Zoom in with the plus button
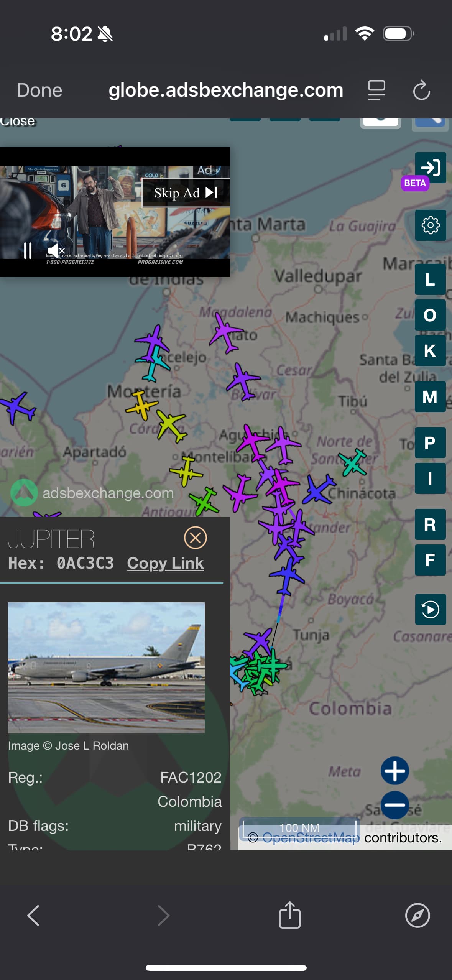This screenshot has height=980, width=452. (395, 771)
